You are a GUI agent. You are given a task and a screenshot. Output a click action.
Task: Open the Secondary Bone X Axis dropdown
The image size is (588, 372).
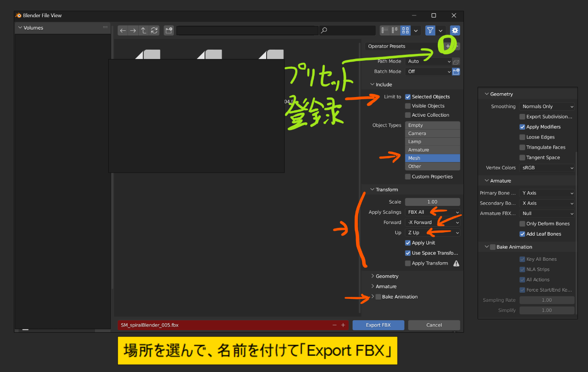pyautogui.click(x=547, y=204)
